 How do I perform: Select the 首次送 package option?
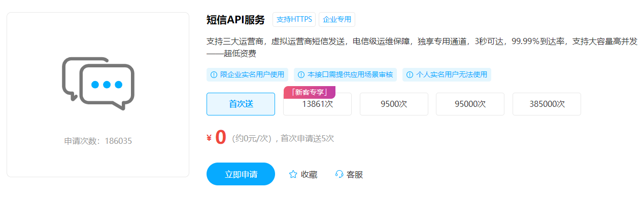(x=241, y=104)
